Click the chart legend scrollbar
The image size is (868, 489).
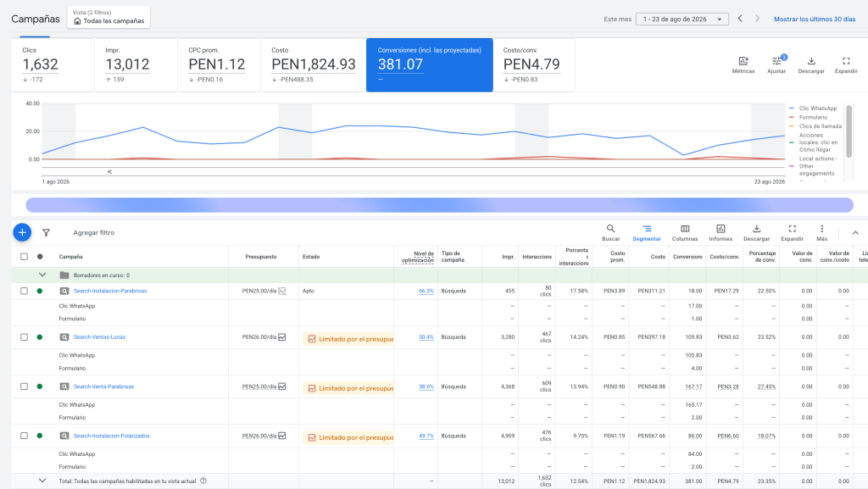pyautogui.click(x=848, y=131)
